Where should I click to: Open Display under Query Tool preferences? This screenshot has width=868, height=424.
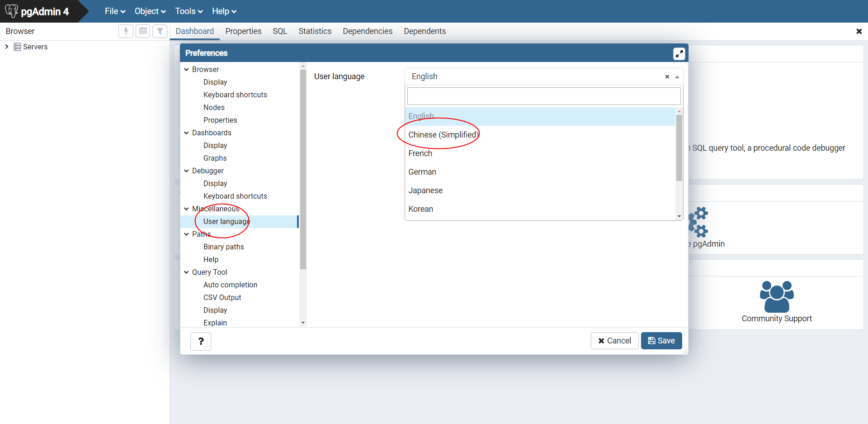tap(215, 310)
